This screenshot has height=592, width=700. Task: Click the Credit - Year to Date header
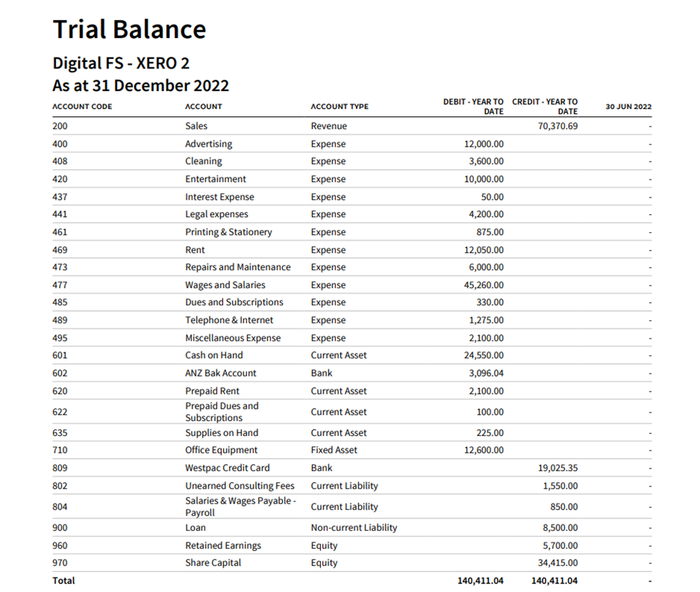(545, 106)
